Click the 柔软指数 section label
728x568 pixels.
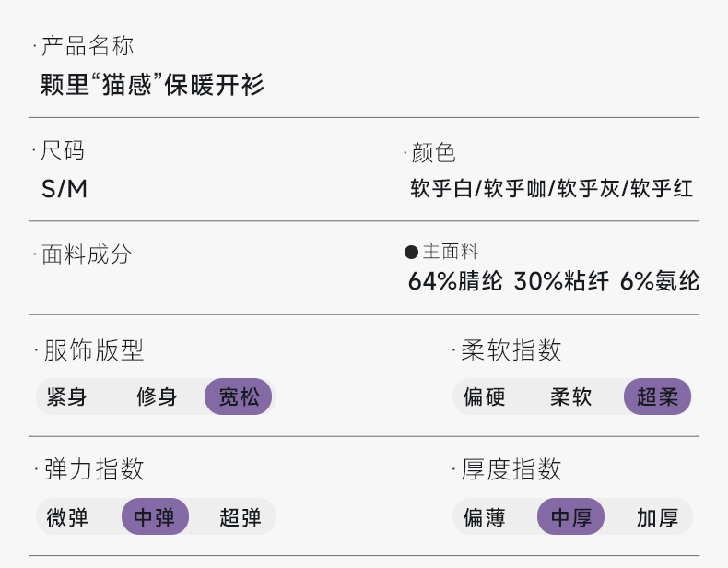511,350
